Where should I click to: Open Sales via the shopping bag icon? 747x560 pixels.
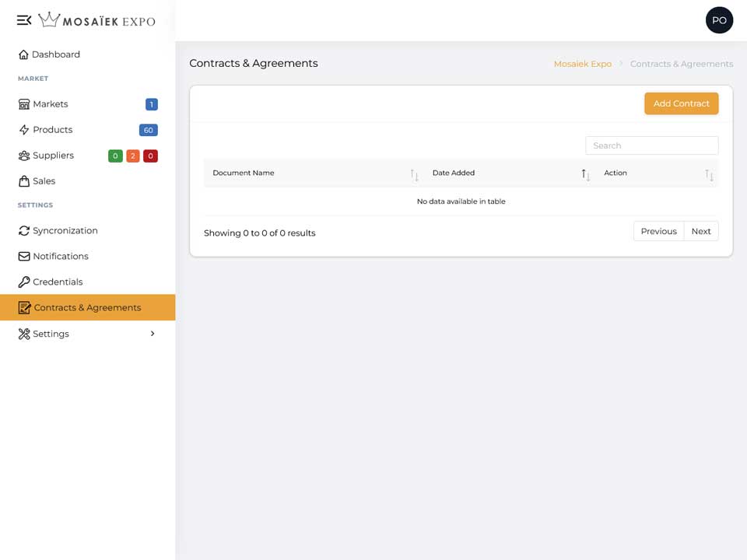[24, 181]
